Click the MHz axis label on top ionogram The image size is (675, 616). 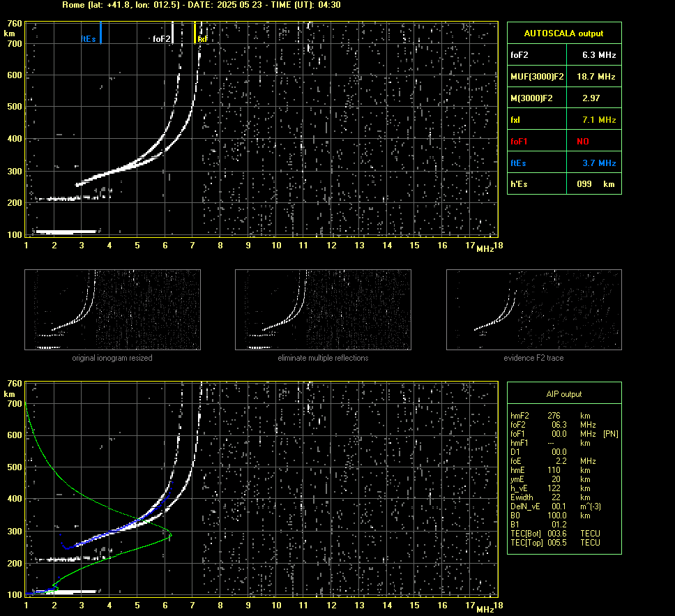point(485,249)
